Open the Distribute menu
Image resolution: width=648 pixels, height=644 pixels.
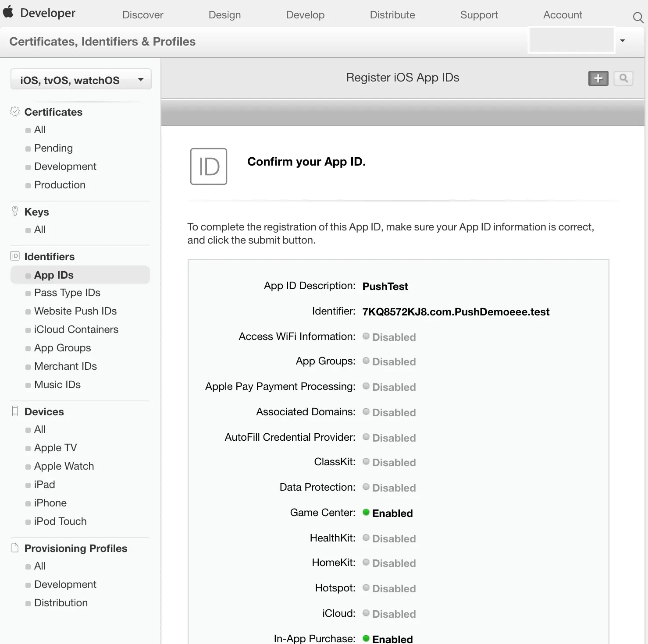[392, 15]
